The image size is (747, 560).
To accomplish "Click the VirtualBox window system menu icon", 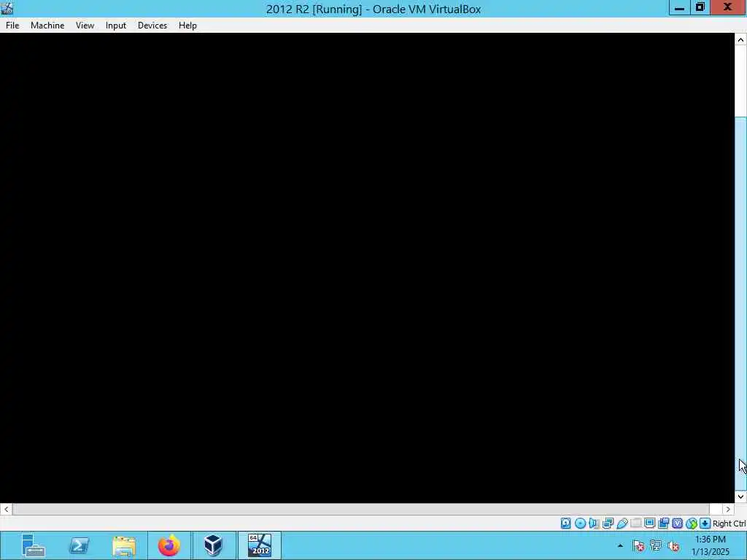I will coord(7,8).
